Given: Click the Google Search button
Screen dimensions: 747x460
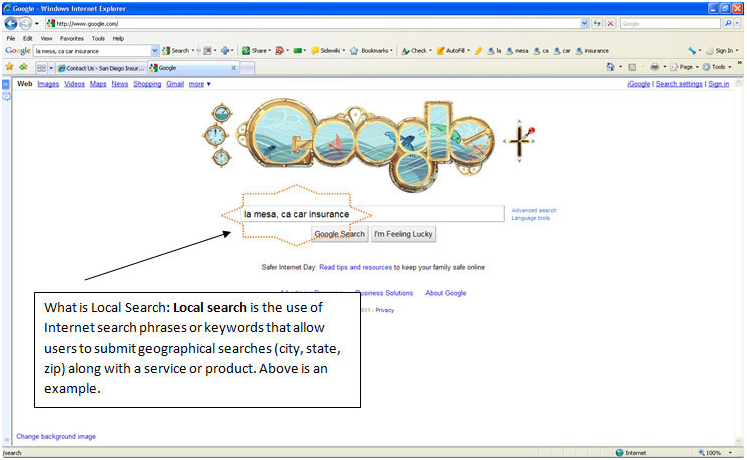Looking at the screenshot, I should coord(340,234).
